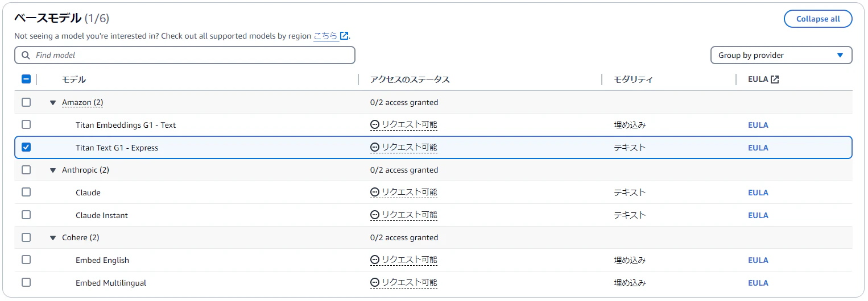Select the Claude Instant checkbox
868x301 pixels.
26,215
